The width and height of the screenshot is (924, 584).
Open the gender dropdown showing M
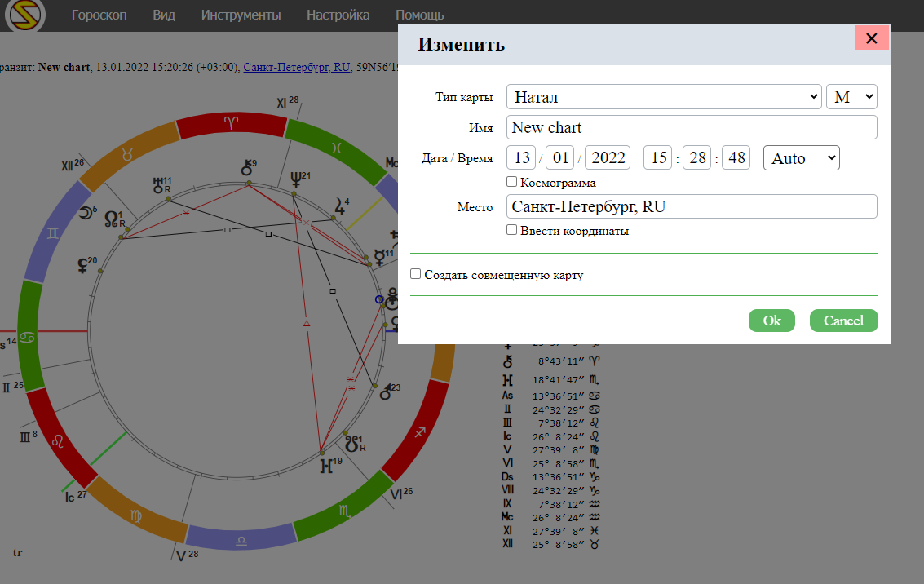click(851, 96)
